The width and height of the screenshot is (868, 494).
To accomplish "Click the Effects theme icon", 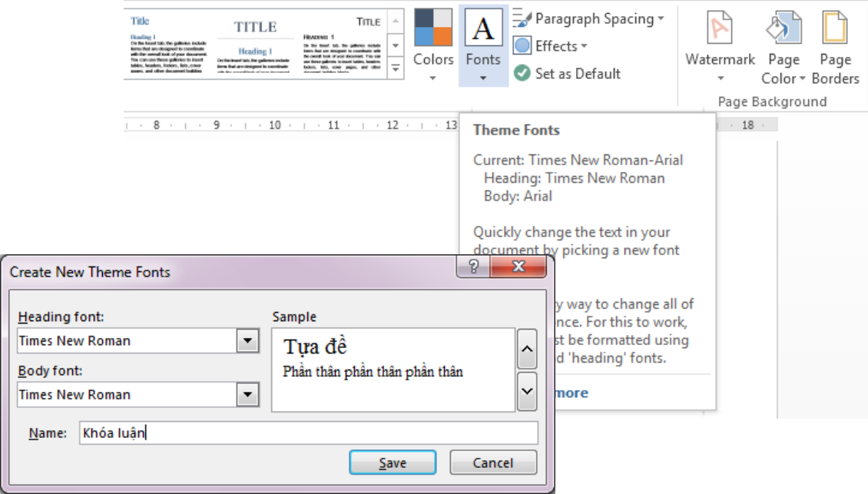I will coord(522,45).
